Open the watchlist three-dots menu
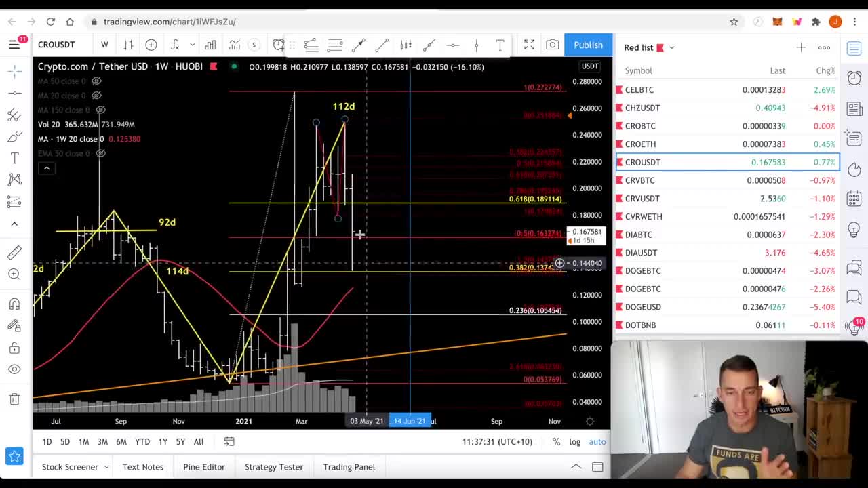868x488 pixels. coord(824,47)
